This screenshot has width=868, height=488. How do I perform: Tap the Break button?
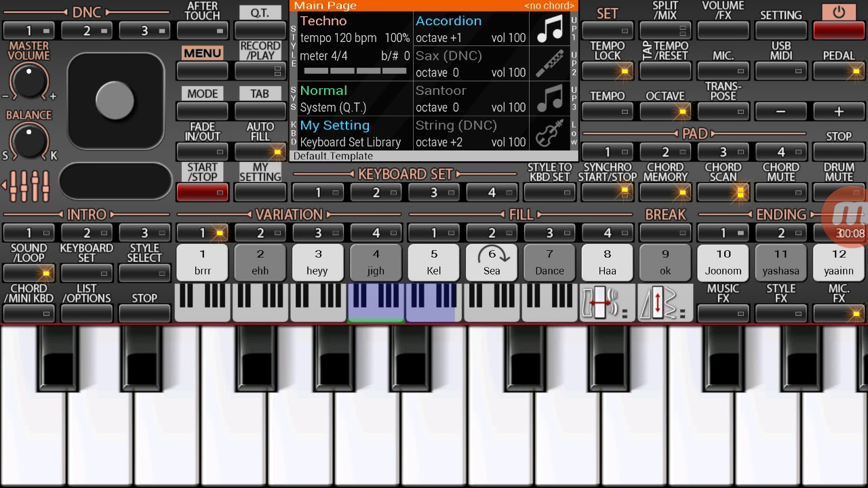(665, 232)
